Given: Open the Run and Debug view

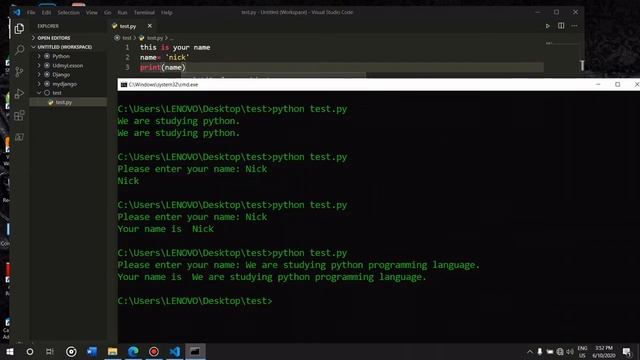Looking at the screenshot, I should 19,93.
